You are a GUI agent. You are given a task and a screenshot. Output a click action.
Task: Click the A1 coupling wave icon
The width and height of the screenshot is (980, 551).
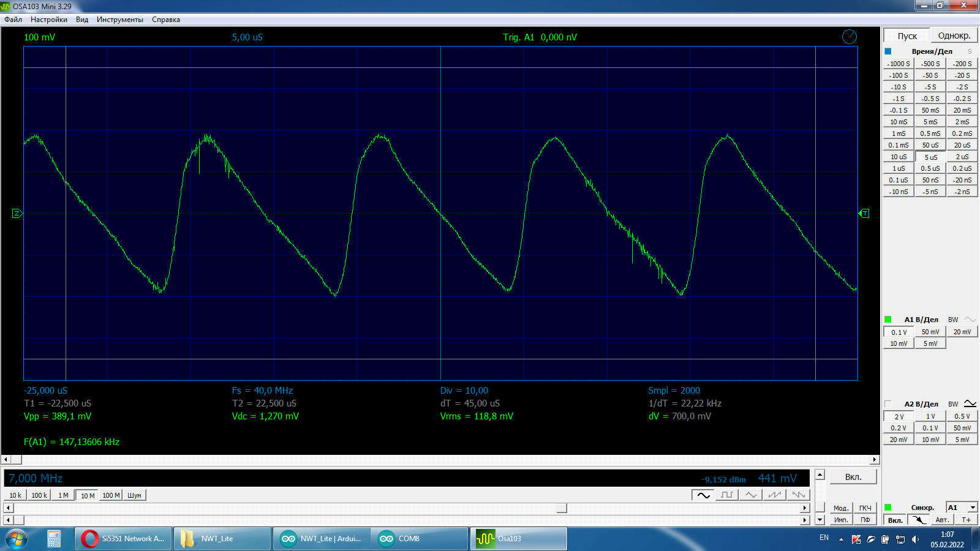(x=970, y=320)
